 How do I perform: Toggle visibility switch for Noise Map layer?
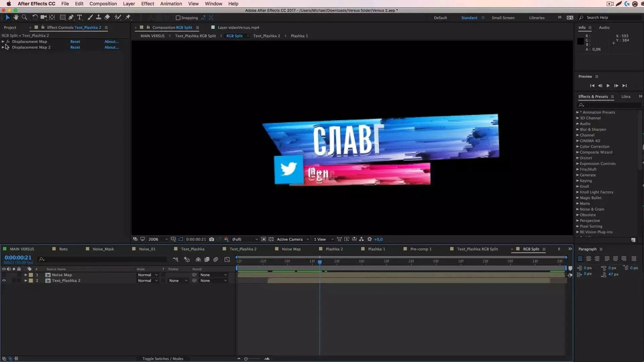(x=4, y=275)
